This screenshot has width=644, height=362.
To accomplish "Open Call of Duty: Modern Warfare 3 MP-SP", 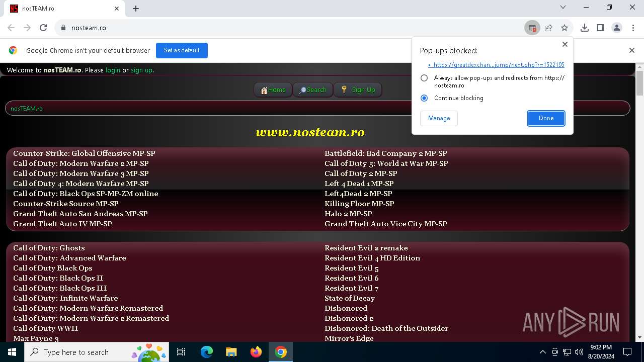I will (81, 173).
